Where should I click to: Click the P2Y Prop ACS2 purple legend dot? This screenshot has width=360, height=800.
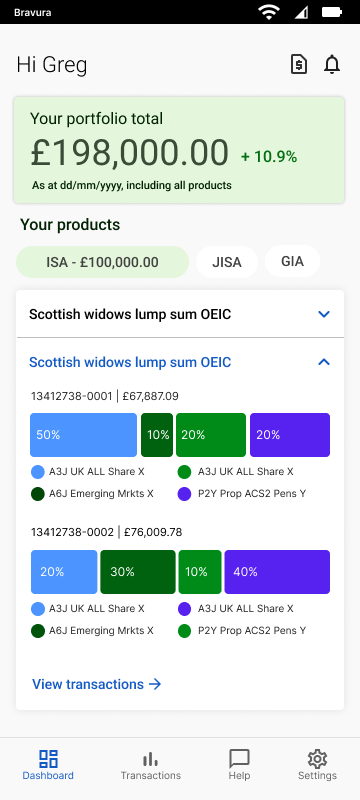(184, 494)
